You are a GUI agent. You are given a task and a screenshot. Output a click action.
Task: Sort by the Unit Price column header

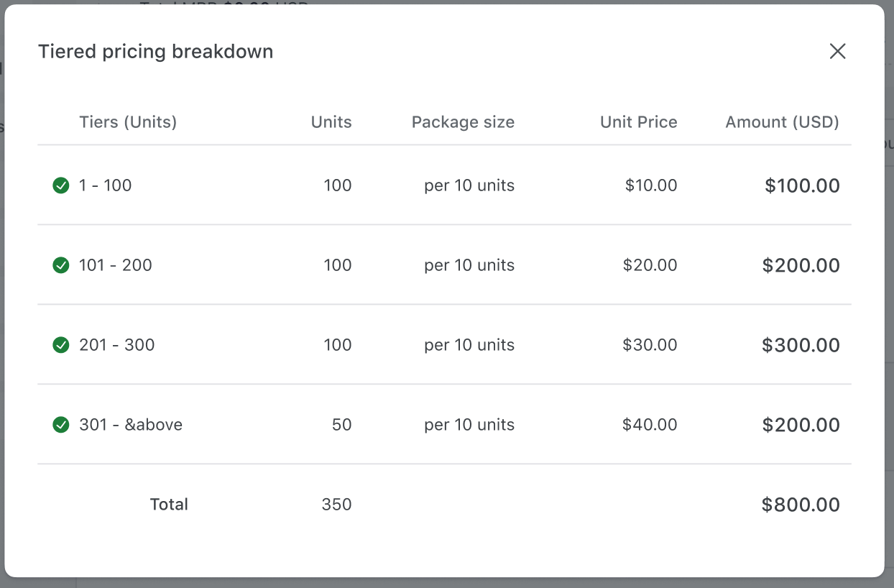pyautogui.click(x=638, y=122)
